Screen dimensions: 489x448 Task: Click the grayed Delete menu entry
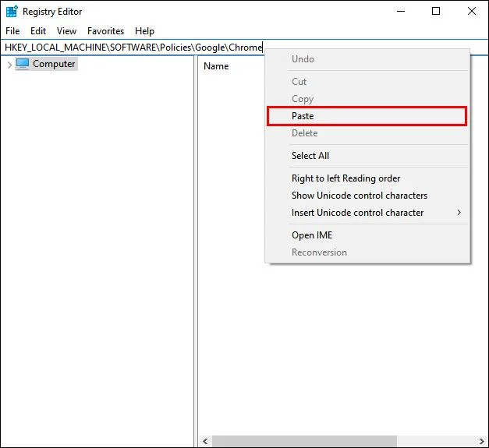(367, 133)
